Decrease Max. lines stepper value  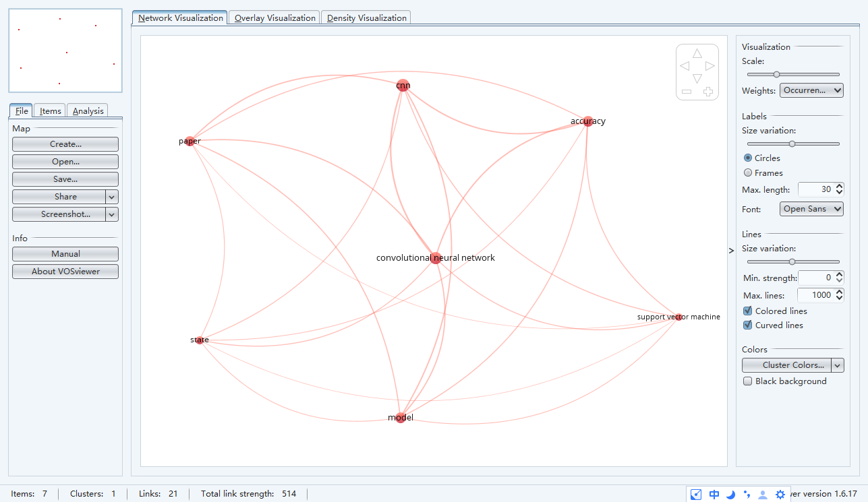click(839, 298)
